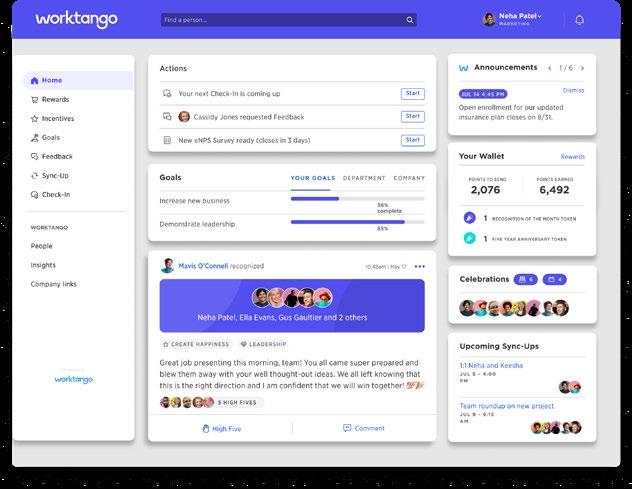Expand Neha Patel user dropdown
The height and width of the screenshot is (489, 632).
click(540, 16)
